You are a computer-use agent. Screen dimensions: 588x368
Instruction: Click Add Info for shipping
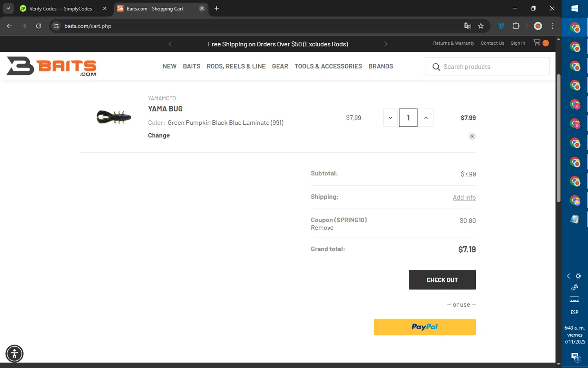(x=464, y=197)
